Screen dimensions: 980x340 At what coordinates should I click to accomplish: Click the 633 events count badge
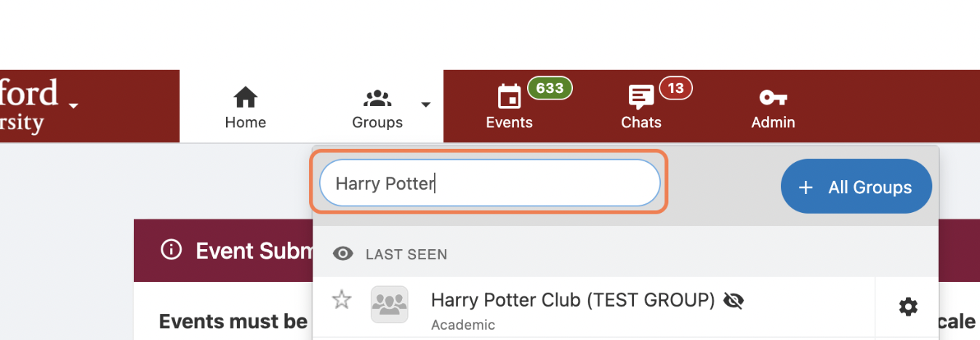tap(550, 88)
